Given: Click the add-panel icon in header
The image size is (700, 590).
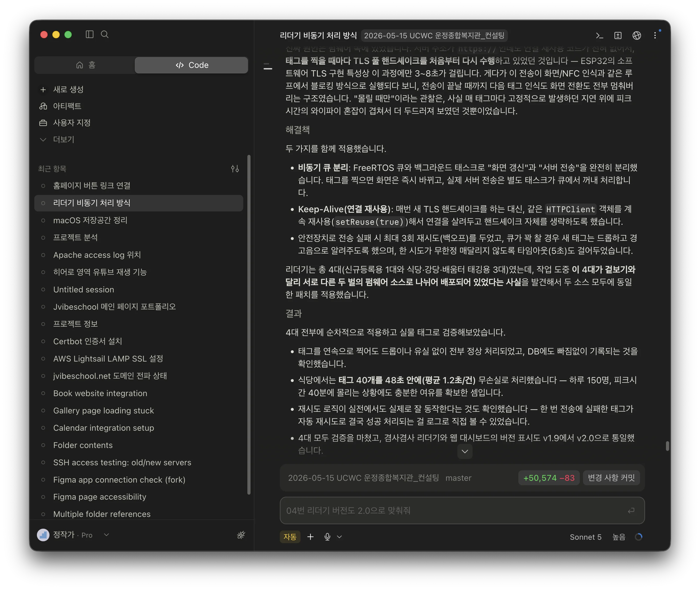Looking at the screenshot, I should [x=618, y=35].
